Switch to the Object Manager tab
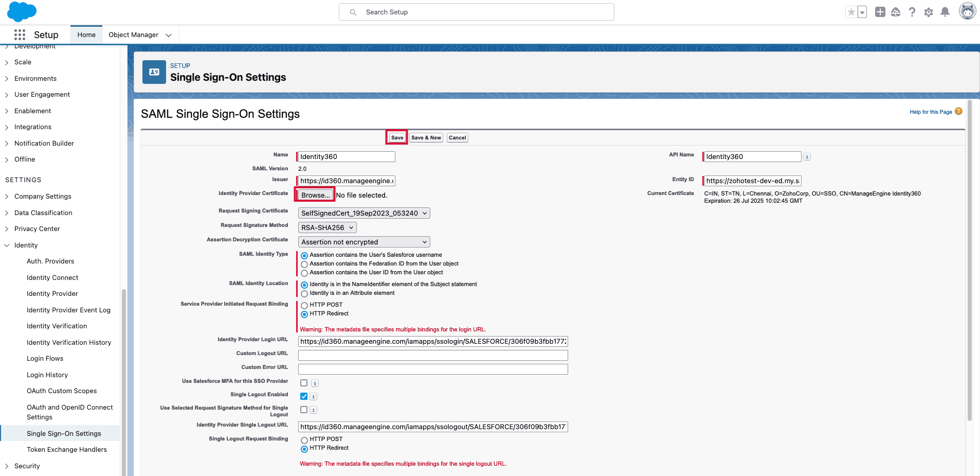This screenshot has height=476, width=980. point(135,34)
